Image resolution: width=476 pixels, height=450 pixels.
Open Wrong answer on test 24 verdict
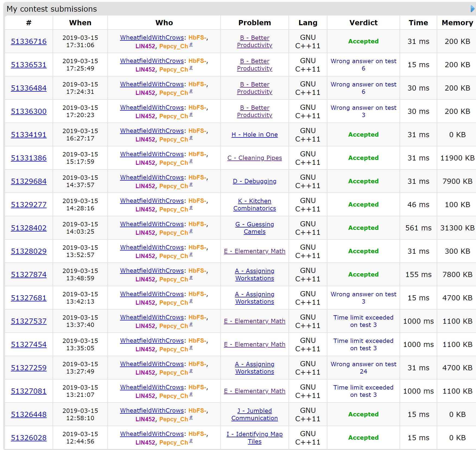[363, 368]
